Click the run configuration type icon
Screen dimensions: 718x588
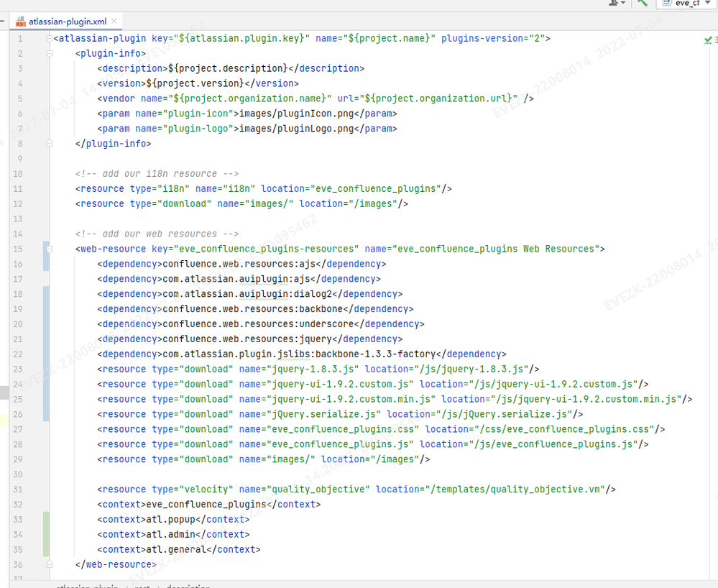pos(667,3)
